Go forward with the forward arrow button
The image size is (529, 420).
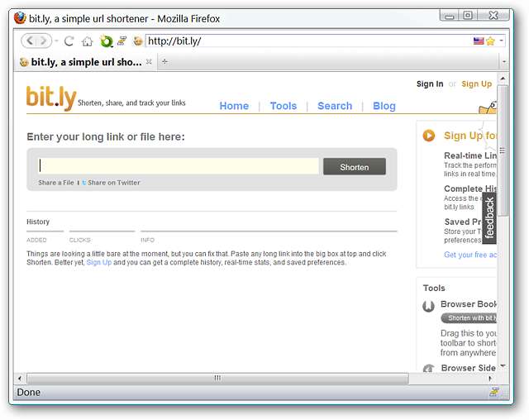pyautogui.click(x=44, y=41)
